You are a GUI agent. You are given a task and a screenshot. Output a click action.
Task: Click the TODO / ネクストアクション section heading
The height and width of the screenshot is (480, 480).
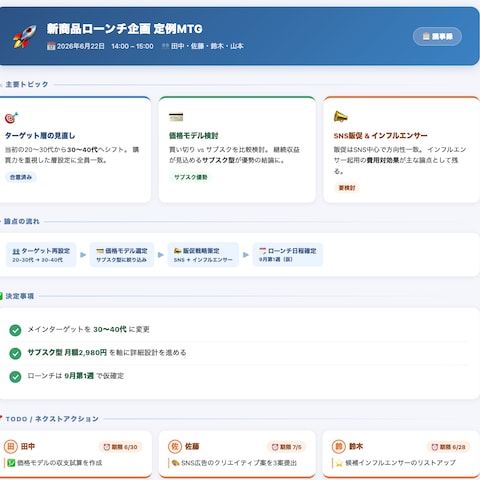click(x=52, y=419)
